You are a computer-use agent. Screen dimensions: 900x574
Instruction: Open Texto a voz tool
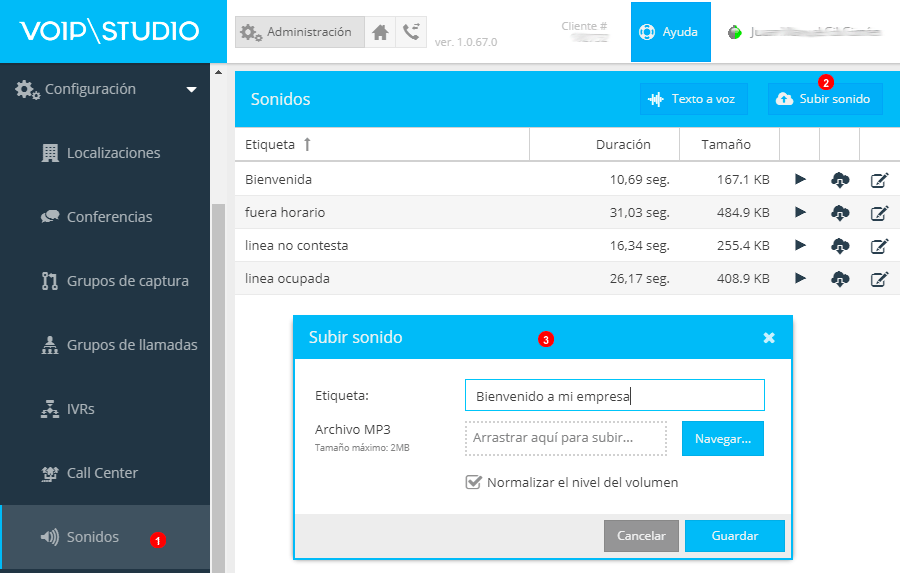pyautogui.click(x=694, y=99)
